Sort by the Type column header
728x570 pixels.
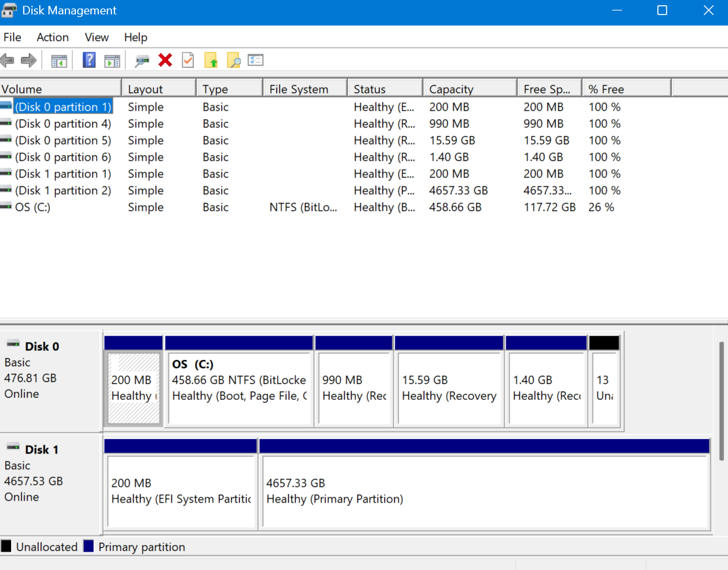click(x=230, y=89)
